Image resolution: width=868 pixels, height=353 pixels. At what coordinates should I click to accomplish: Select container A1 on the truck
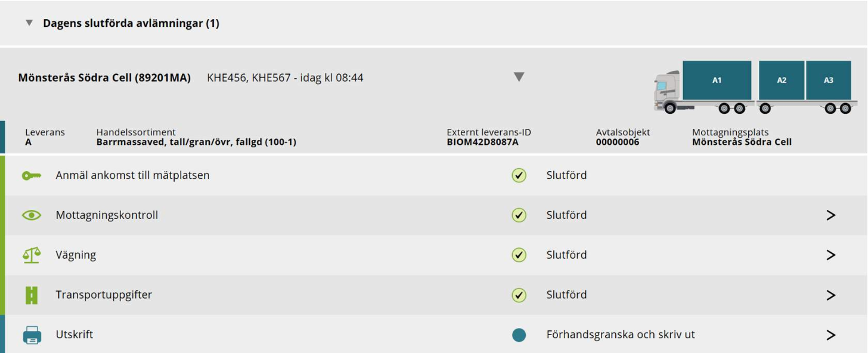click(x=717, y=80)
